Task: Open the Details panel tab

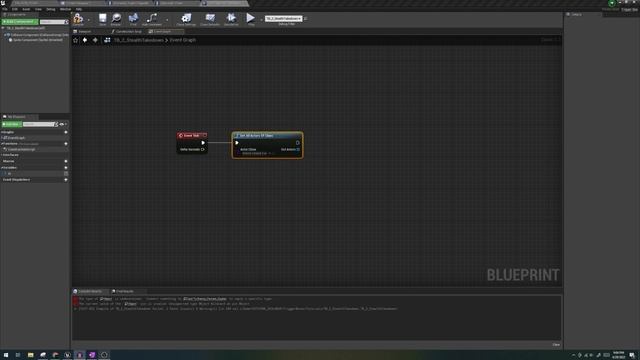Action: (576, 14)
